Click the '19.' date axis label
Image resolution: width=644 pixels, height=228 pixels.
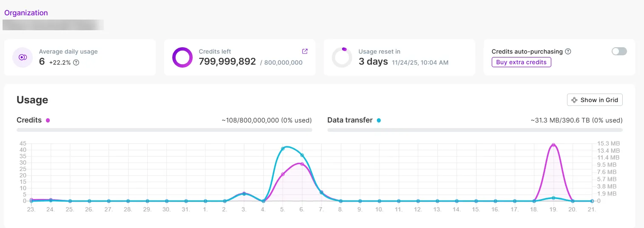(553, 210)
